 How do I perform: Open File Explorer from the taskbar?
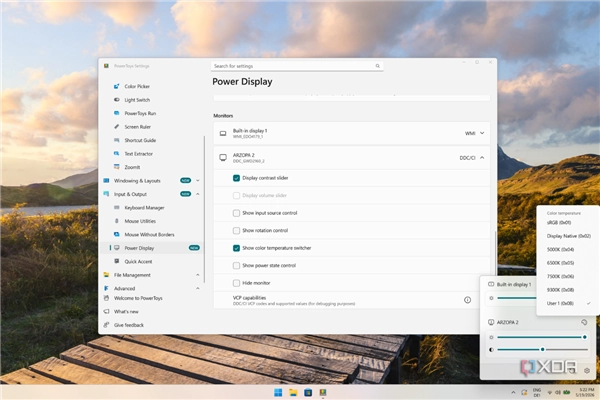[x=293, y=392]
